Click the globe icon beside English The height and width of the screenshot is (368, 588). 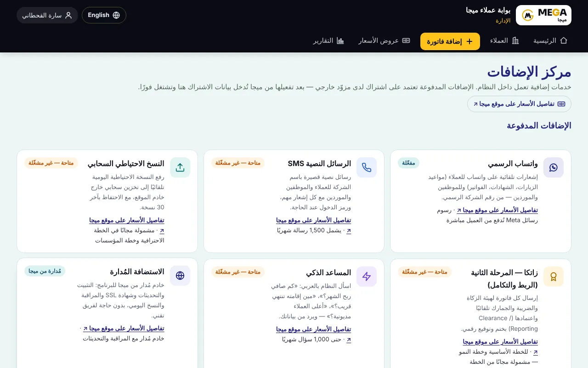pyautogui.click(x=116, y=15)
